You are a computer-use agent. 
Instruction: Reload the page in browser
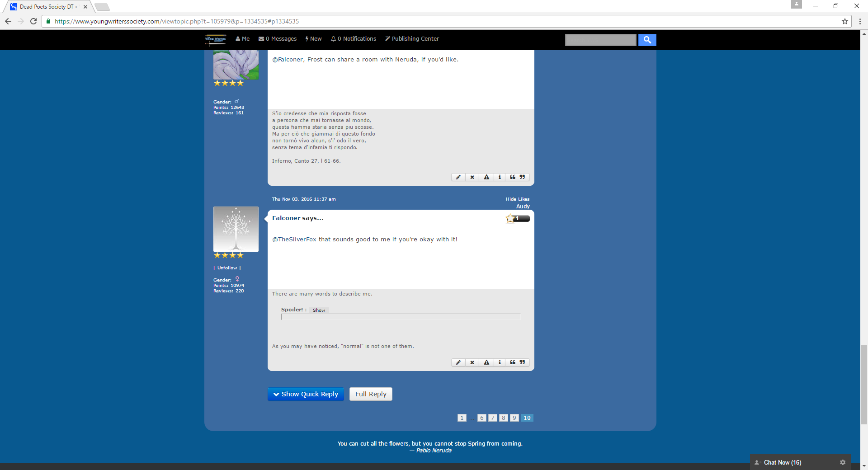pyautogui.click(x=33, y=21)
